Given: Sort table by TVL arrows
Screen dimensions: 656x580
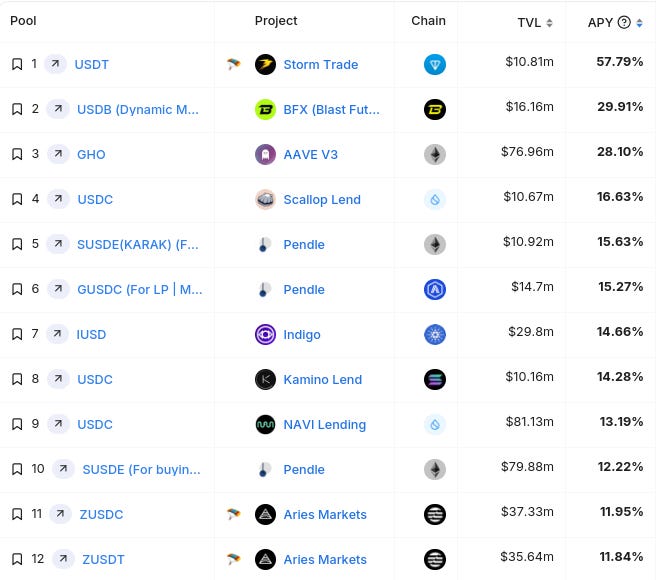Looking at the screenshot, I should pos(549,23).
